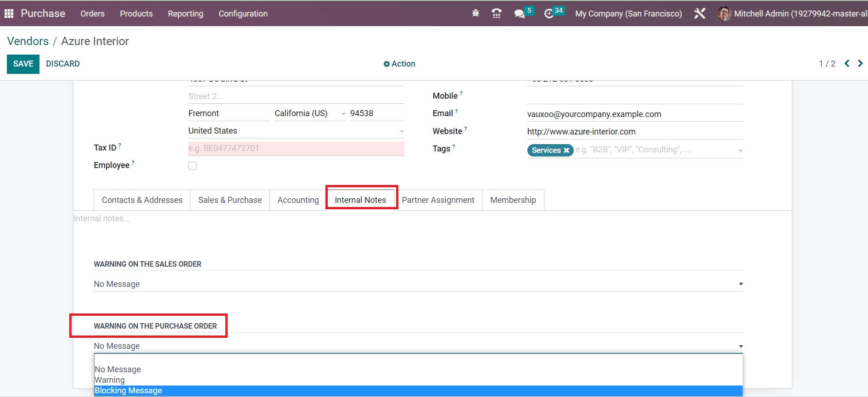This screenshot has width=868, height=397.
Task: Open the Sales & Purchase tab
Action: [x=230, y=200]
